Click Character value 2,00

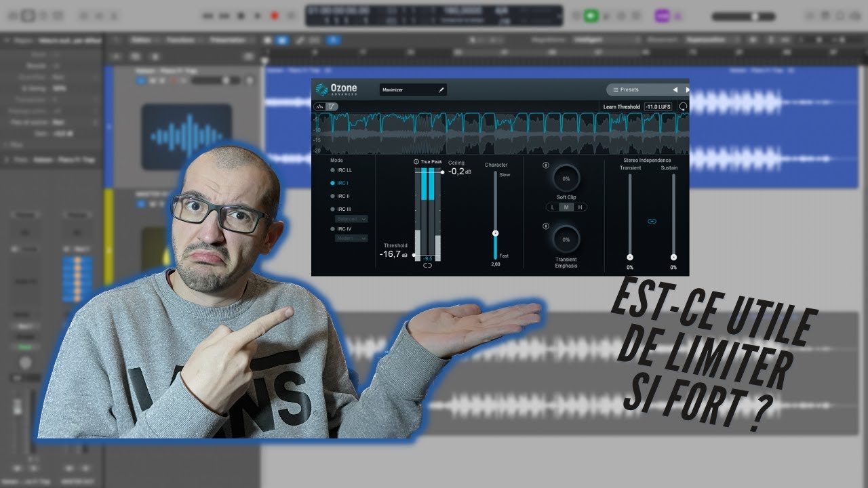point(495,264)
